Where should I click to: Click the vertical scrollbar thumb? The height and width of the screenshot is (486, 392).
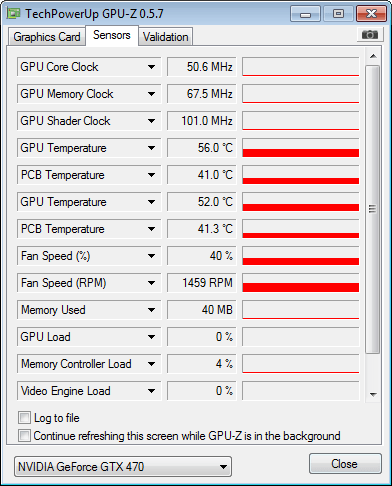pyautogui.click(x=373, y=209)
